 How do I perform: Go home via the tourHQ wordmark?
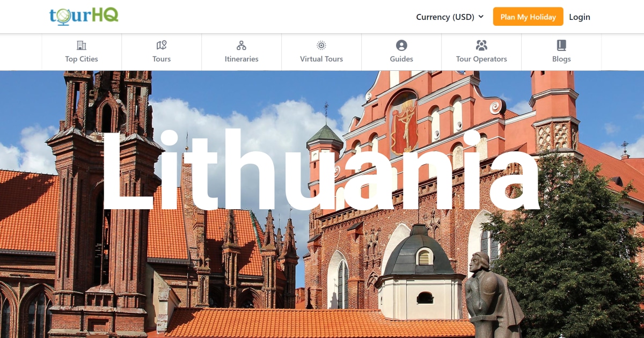[83, 16]
